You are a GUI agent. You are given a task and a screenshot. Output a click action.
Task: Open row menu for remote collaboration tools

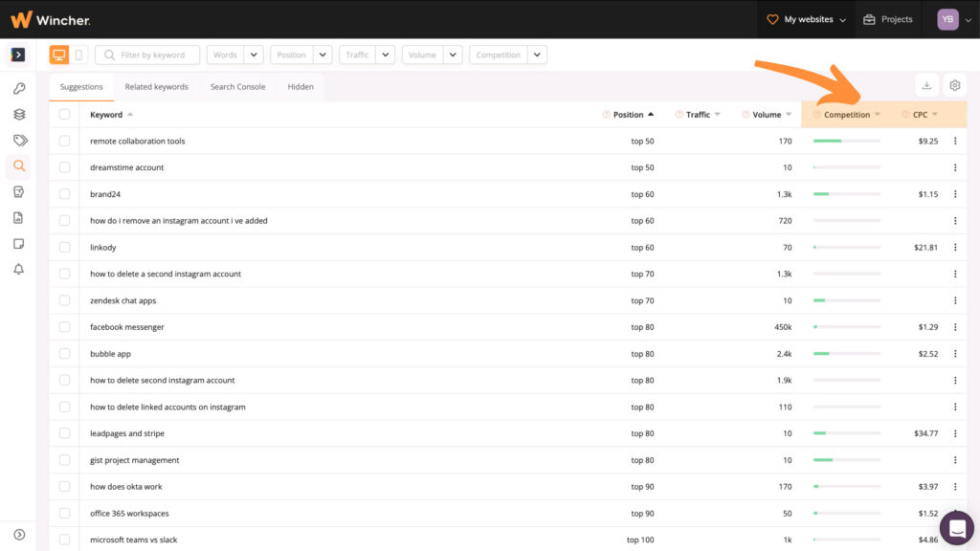[955, 142]
